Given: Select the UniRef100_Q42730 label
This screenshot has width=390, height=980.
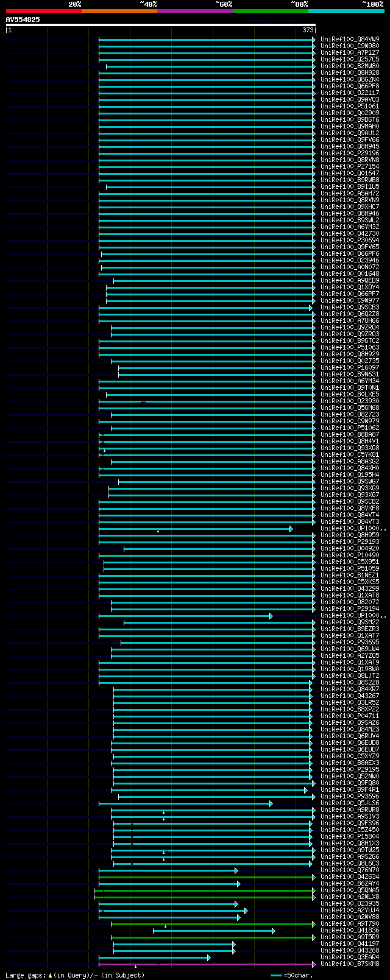Looking at the screenshot, I should (350, 234).
